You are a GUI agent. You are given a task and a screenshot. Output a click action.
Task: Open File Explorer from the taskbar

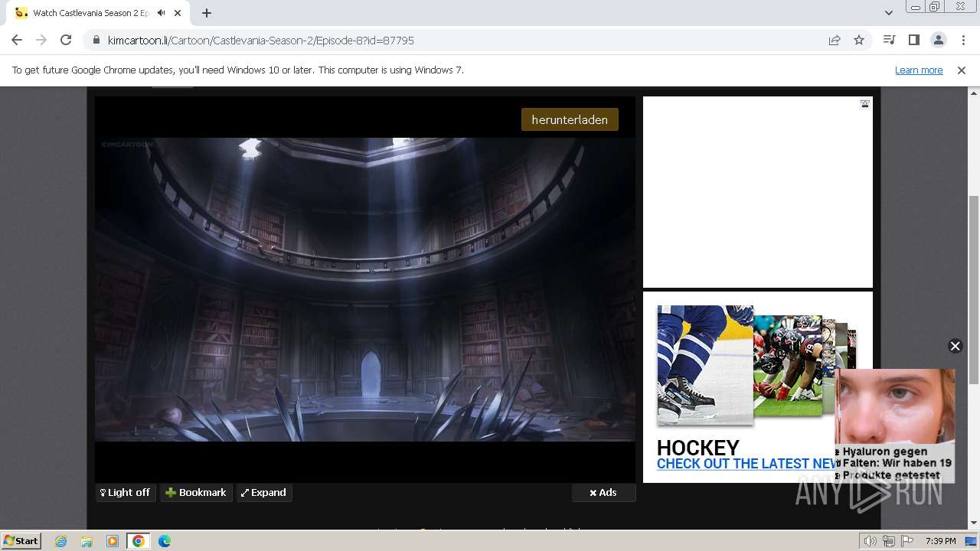tap(87, 541)
